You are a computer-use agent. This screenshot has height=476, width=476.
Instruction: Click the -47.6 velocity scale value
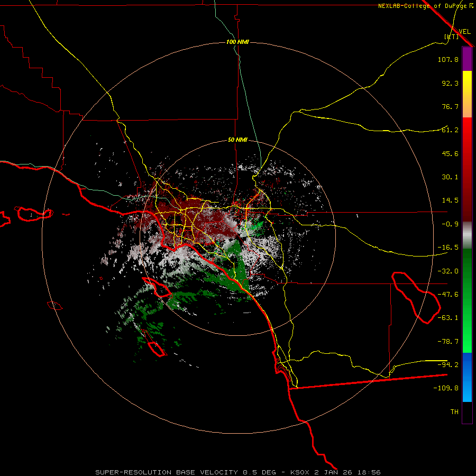[x=448, y=295]
